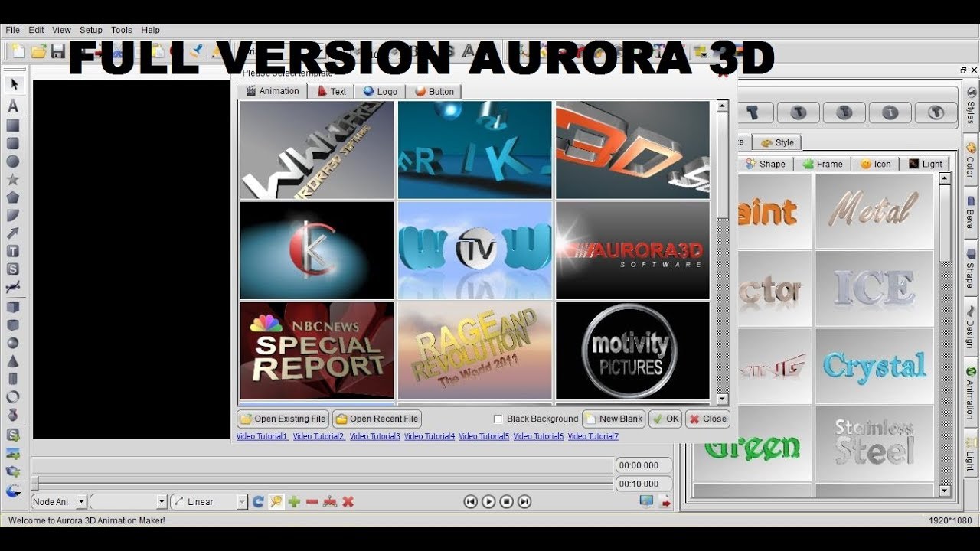The image size is (980, 551).
Task: Pick the circle shape tool
Action: coord(13,161)
